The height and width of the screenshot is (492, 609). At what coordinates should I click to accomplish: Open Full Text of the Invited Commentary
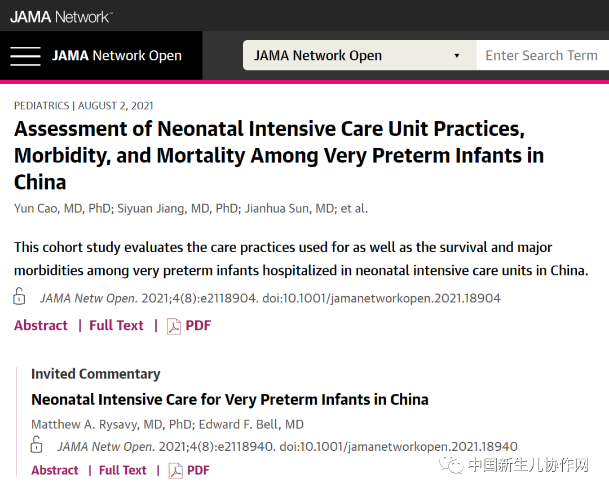pyautogui.click(x=123, y=470)
